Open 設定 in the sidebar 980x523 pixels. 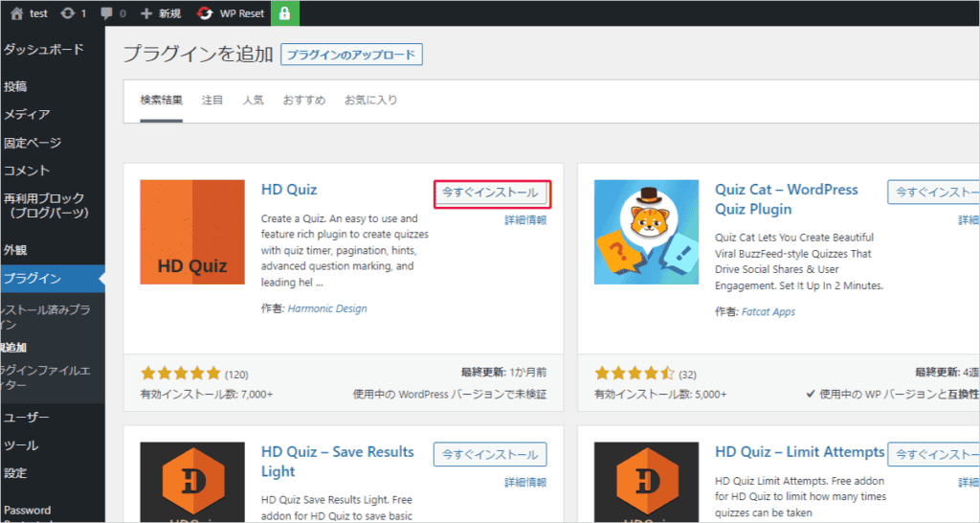[15, 473]
